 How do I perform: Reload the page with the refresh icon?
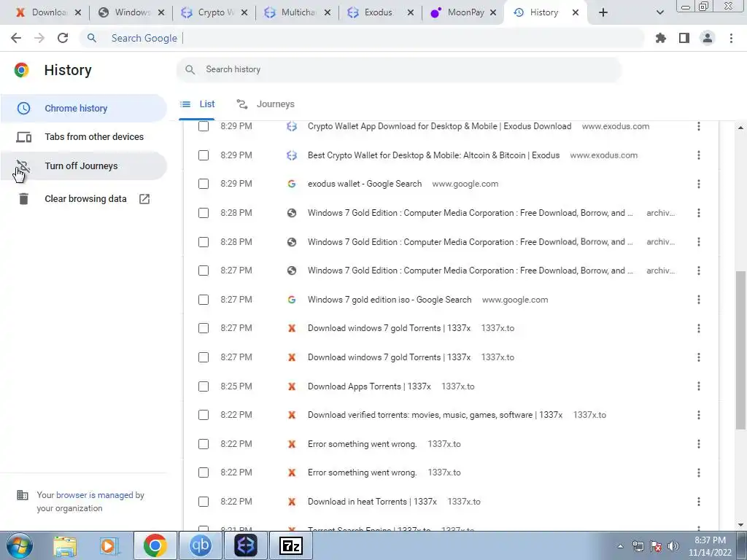(x=63, y=38)
